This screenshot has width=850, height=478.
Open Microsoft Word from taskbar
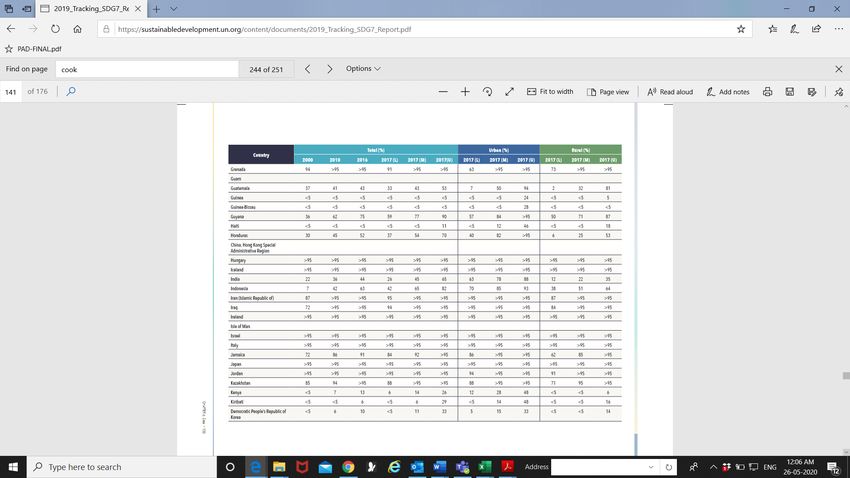[x=440, y=467]
